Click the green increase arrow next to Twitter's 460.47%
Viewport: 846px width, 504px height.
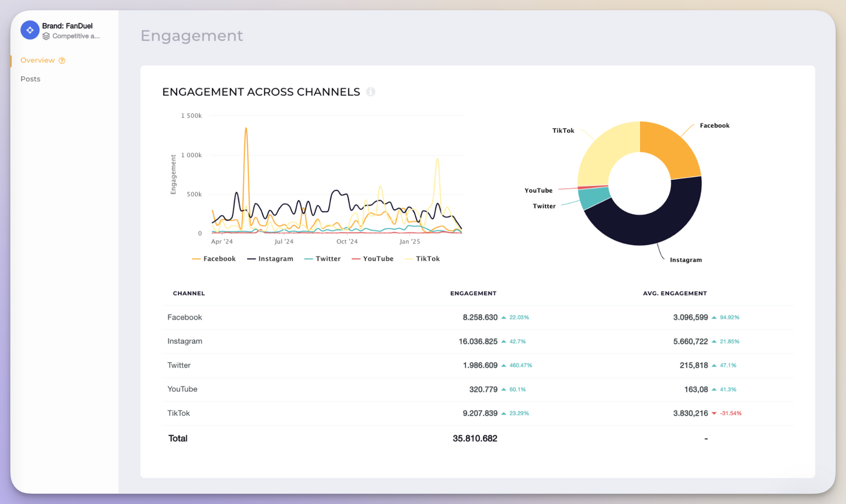click(x=503, y=365)
